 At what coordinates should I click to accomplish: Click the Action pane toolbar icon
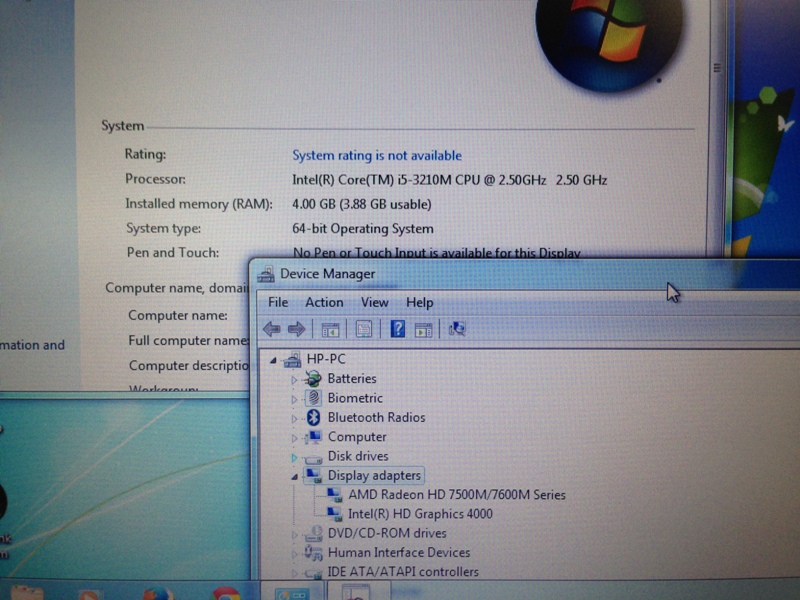pos(423,329)
